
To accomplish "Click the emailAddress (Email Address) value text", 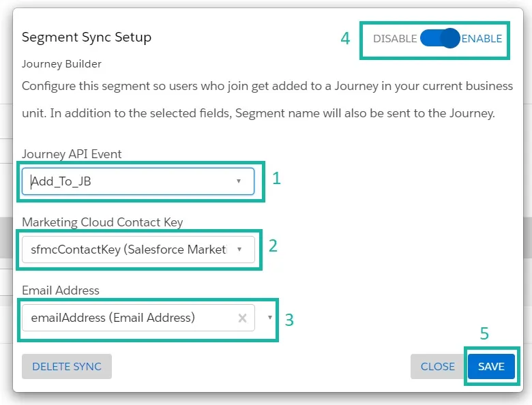I will 113,318.
